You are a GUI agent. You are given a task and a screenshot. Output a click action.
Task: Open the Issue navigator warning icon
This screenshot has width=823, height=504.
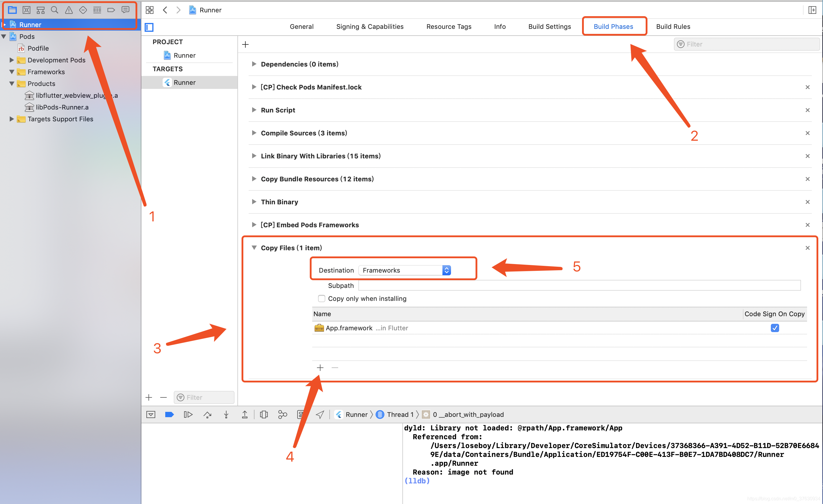click(x=69, y=10)
